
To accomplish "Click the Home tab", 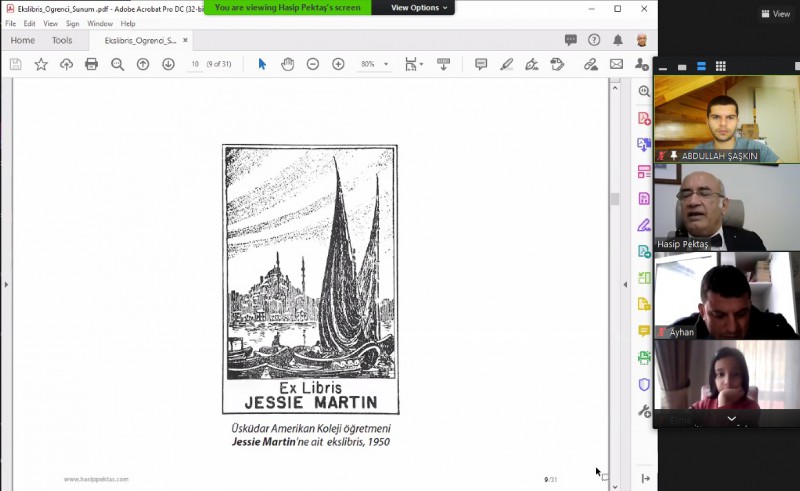I will 22,40.
